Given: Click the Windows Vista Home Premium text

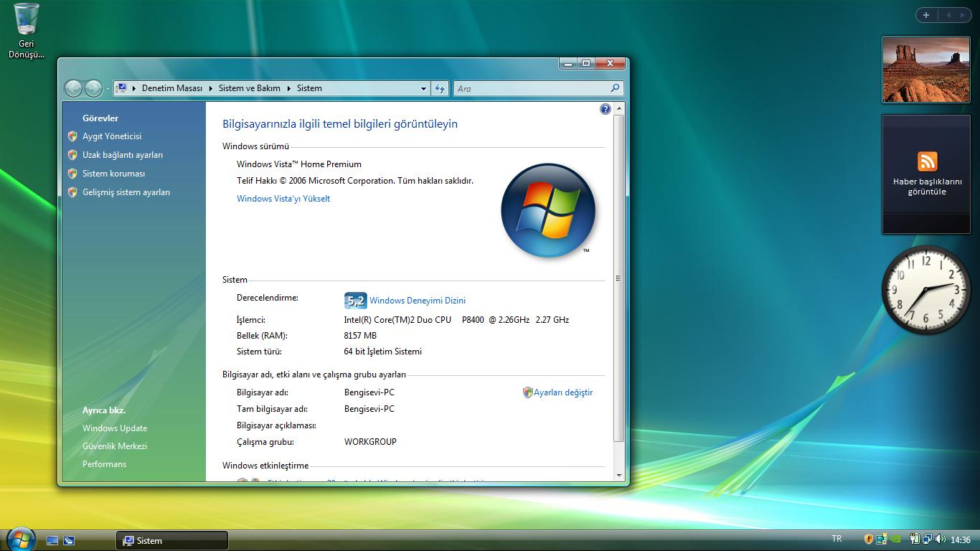Looking at the screenshot, I should click(299, 164).
